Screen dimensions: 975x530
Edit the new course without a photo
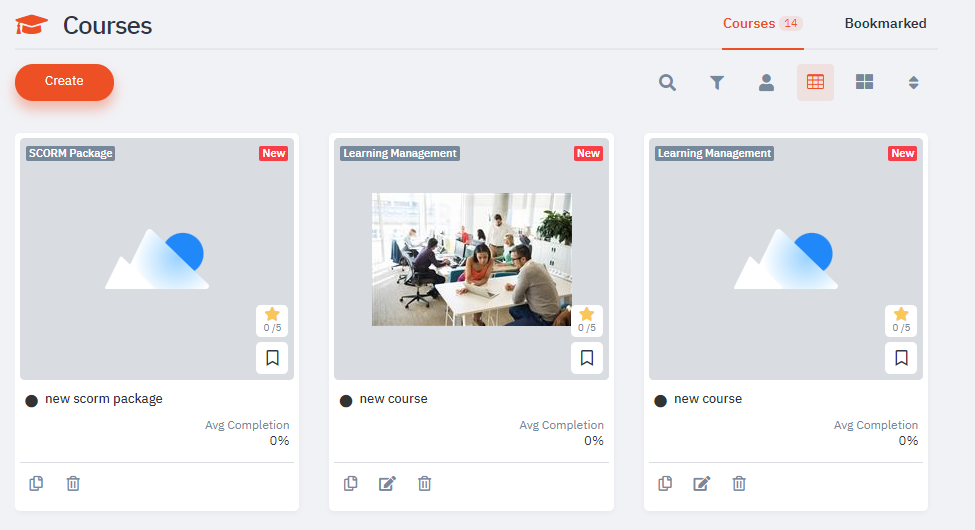pyautogui.click(x=702, y=483)
